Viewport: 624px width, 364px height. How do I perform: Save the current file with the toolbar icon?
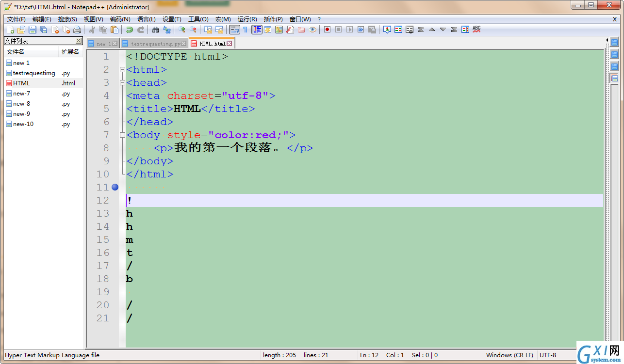click(33, 30)
